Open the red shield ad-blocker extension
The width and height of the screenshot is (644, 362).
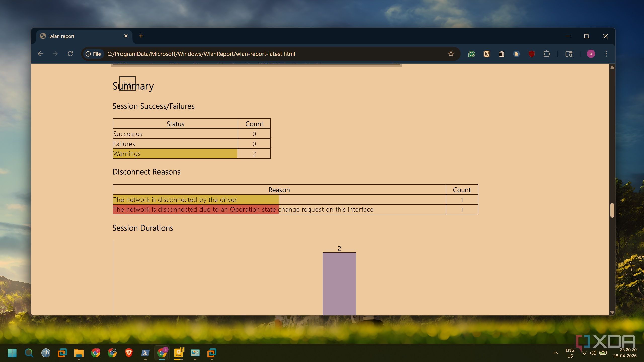pos(531,54)
